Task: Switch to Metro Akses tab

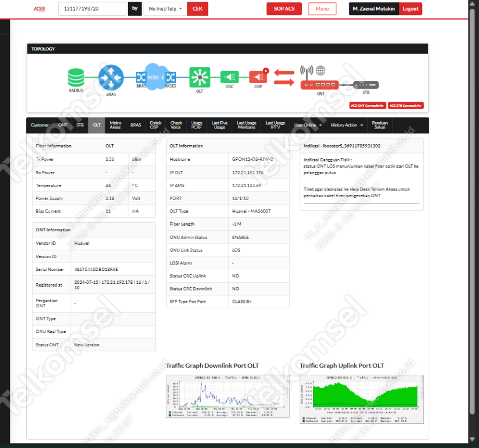Action: 116,125
